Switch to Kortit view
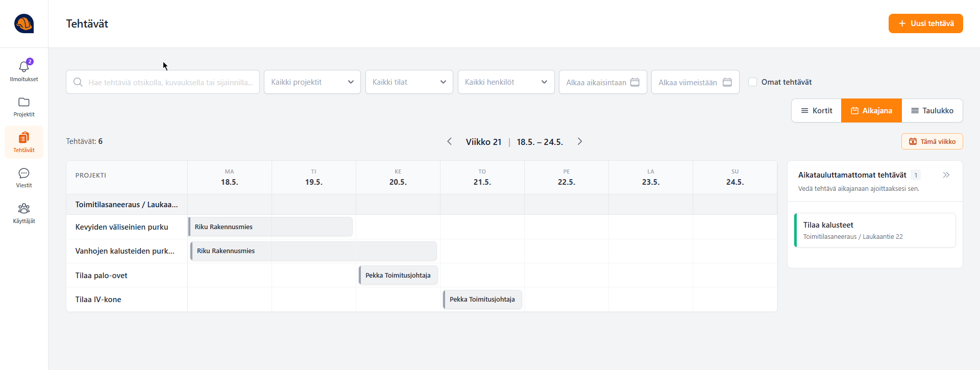980x370 pixels. tap(816, 111)
